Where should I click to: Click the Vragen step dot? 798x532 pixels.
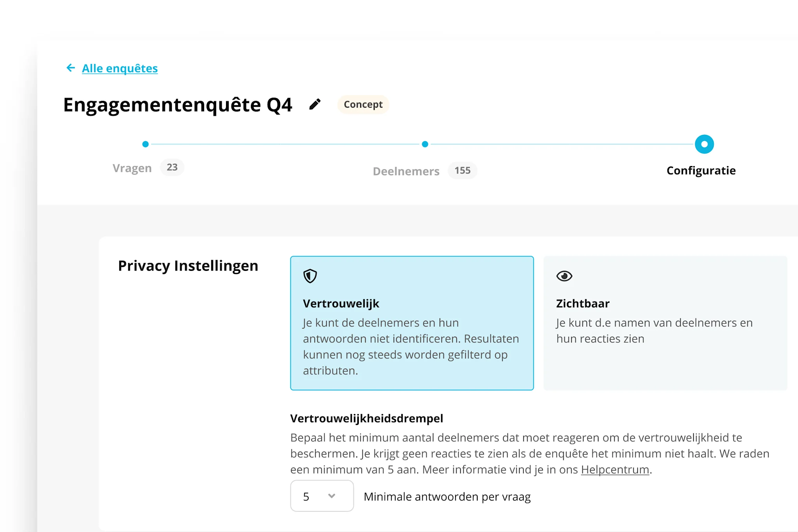(145, 144)
